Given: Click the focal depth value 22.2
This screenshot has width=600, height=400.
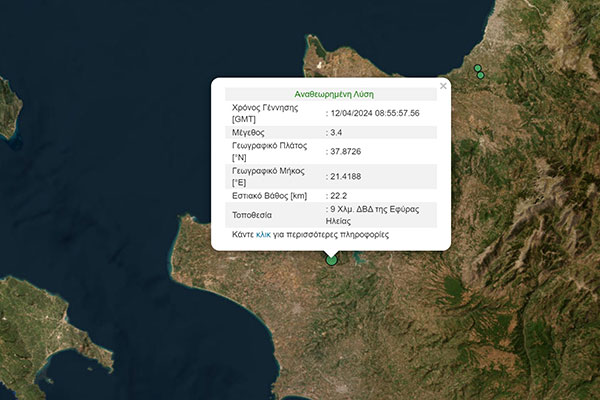Looking at the screenshot, I should [337, 196].
